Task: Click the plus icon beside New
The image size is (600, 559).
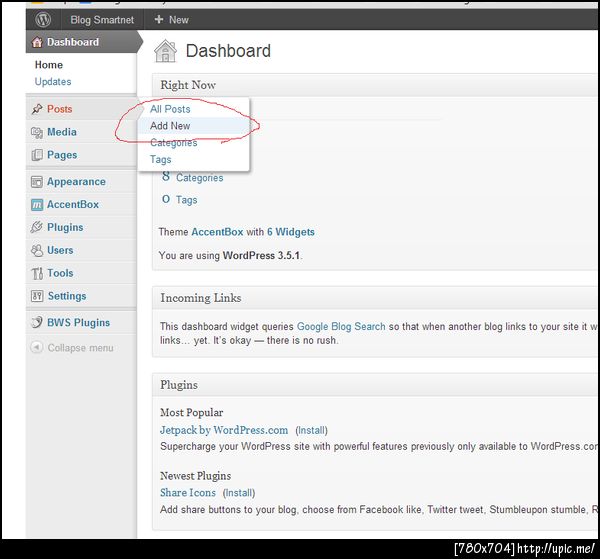Action: coord(159,19)
